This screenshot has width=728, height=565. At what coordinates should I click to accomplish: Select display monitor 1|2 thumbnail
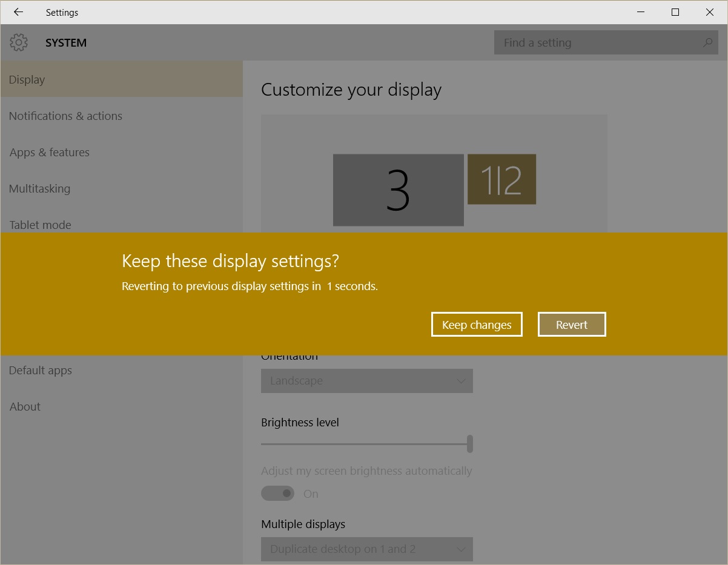(502, 179)
